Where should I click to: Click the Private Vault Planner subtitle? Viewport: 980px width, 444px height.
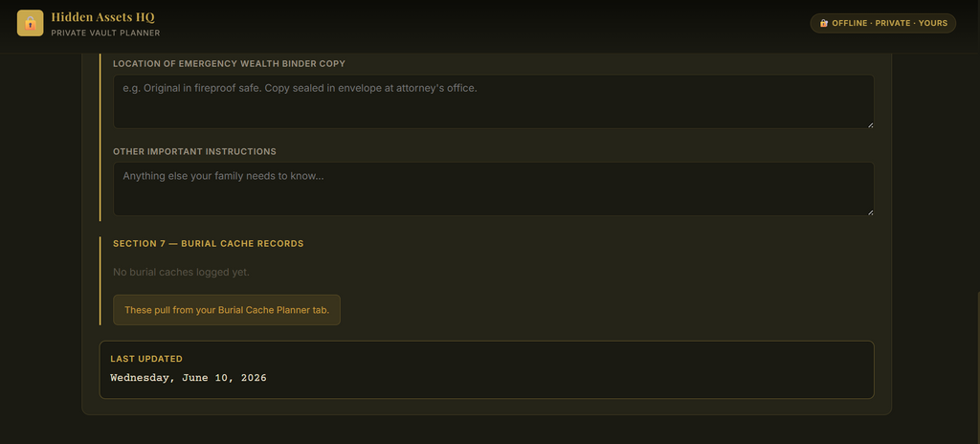(105, 33)
